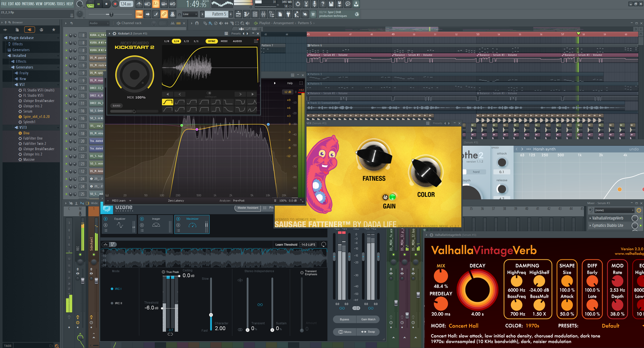Click the Master Assistant button
This screenshot has height=348, width=644.
pos(248,208)
